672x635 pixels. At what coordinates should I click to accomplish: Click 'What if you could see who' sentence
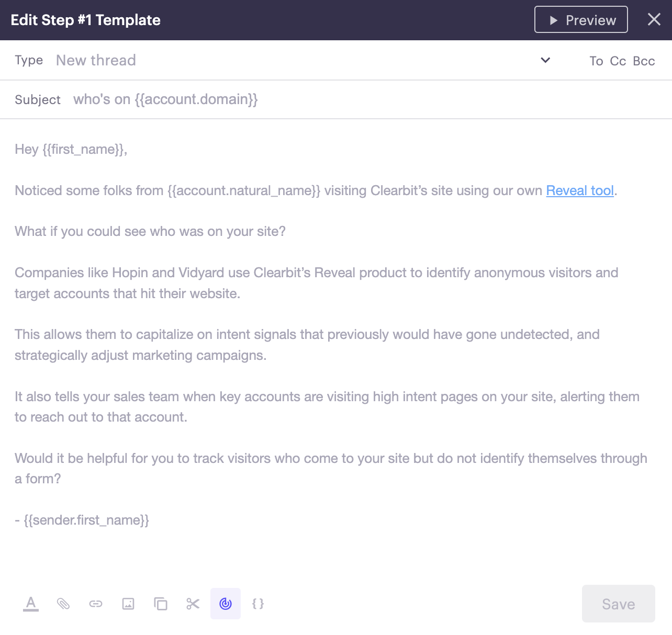point(150,232)
